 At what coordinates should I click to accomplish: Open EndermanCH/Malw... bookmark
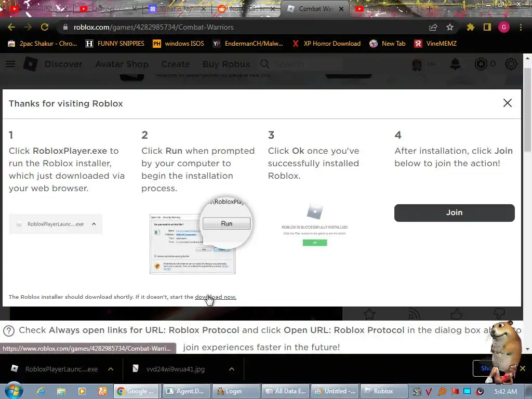[x=248, y=44]
